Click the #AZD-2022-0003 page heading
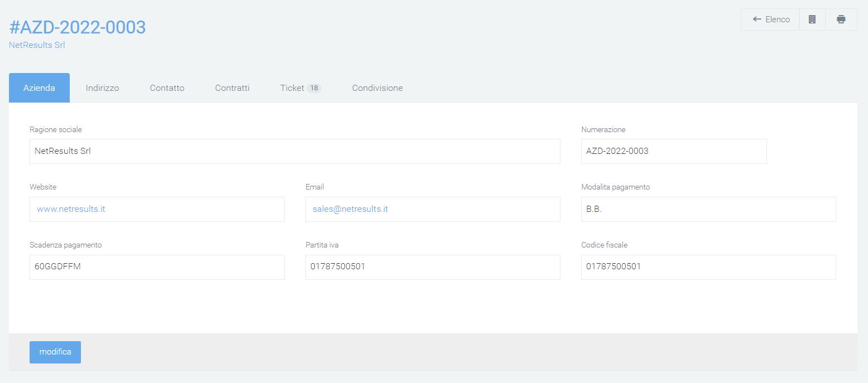868x383 pixels. pos(78,27)
